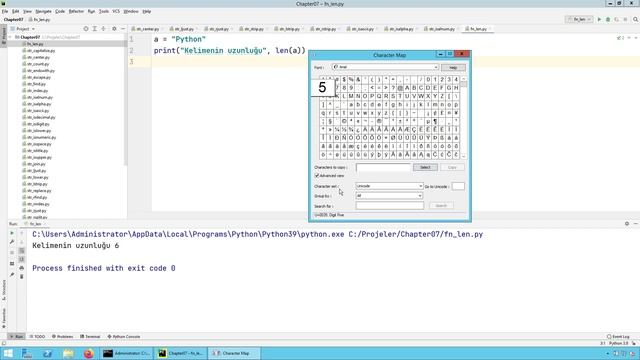The height and width of the screenshot is (360, 640).
Task: Click Character Map grid scrollbar down arrow
Action: 464,156
